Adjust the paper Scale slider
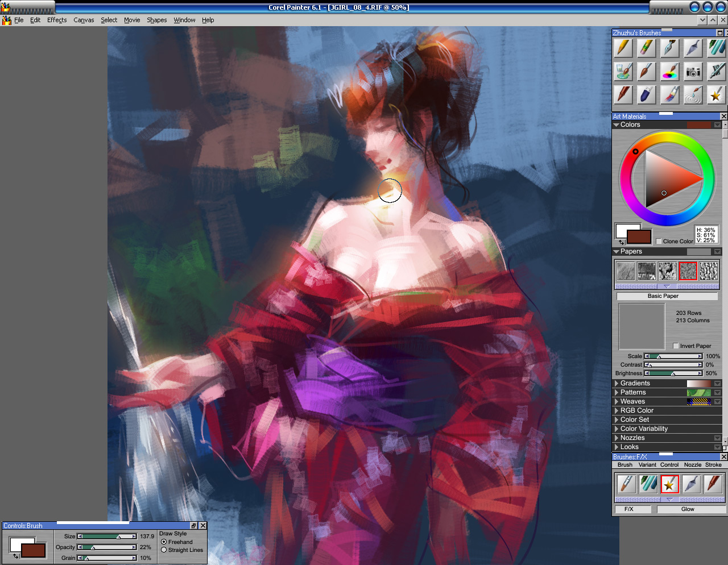The height and width of the screenshot is (565, 728). pos(673,356)
